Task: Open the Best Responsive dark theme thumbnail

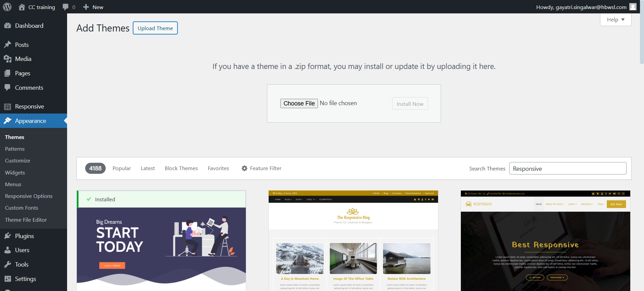Action: (x=545, y=241)
